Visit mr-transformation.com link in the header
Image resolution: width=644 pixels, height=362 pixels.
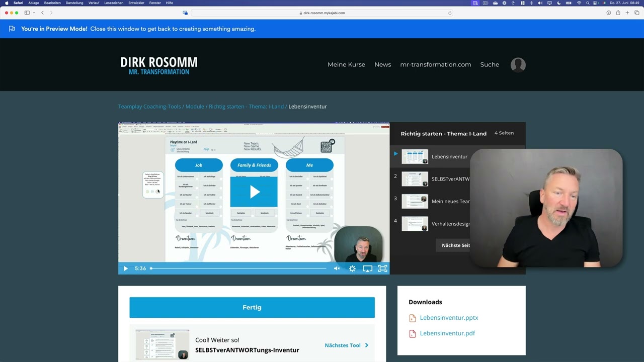click(435, 64)
